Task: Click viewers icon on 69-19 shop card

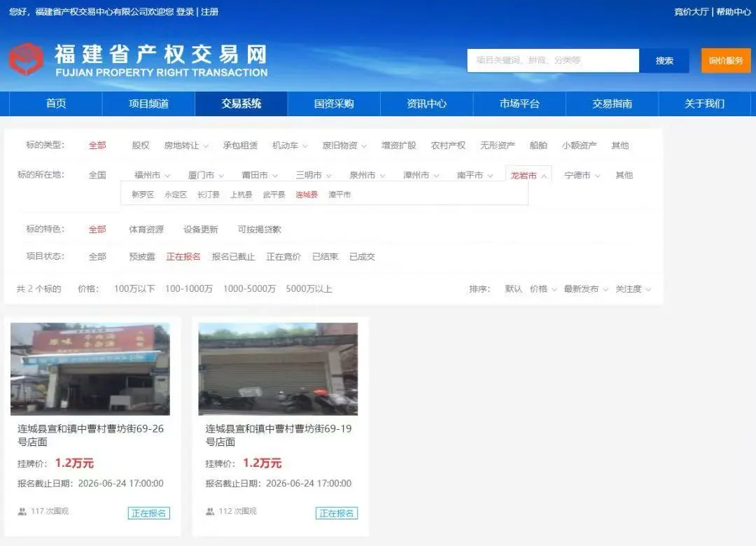Action: coord(210,511)
